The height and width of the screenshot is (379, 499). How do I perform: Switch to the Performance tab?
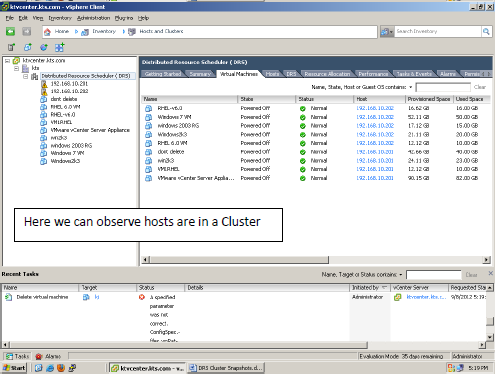pyautogui.click(x=373, y=74)
